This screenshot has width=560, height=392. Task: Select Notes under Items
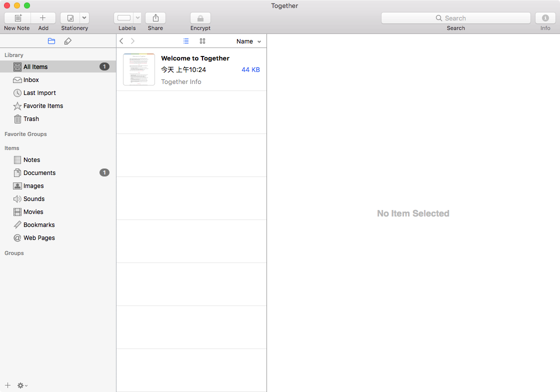tap(58, 159)
